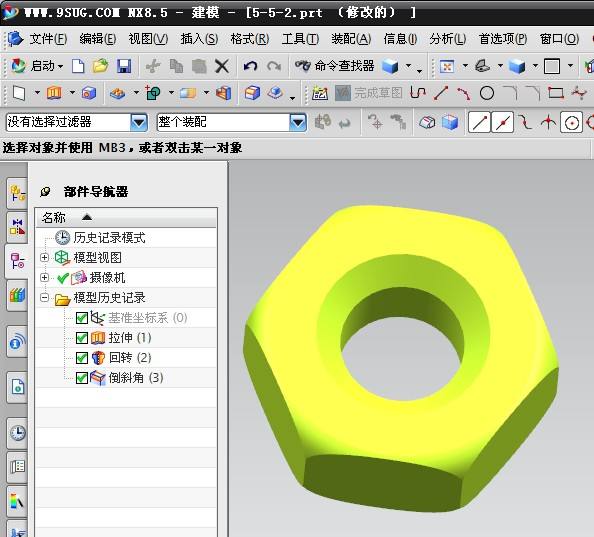The height and width of the screenshot is (537, 594).
Task: Select the Rectangle sketch tool
Action: (x=556, y=93)
